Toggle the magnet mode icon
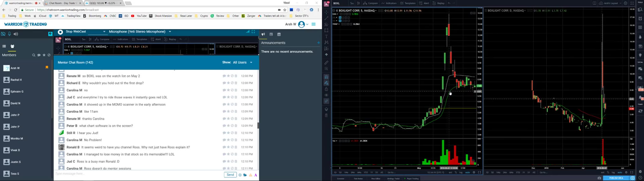Image resolution: width=644 pixels, height=181 pixels. 327,77
